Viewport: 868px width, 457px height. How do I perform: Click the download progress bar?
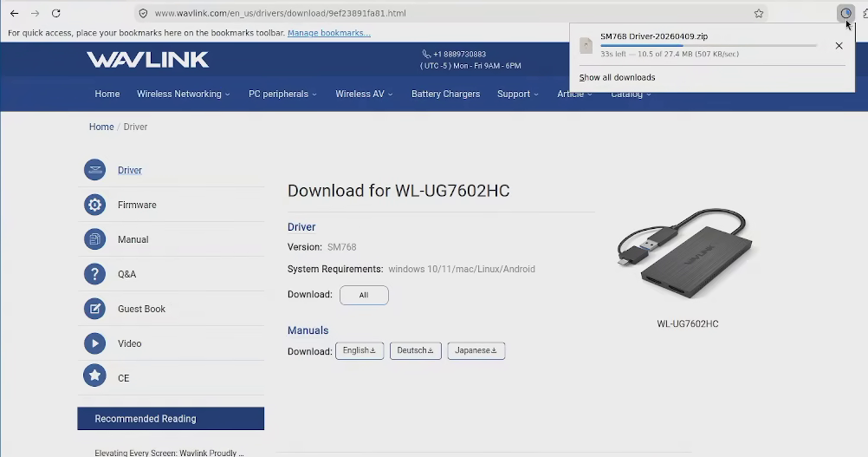pyautogui.click(x=709, y=45)
